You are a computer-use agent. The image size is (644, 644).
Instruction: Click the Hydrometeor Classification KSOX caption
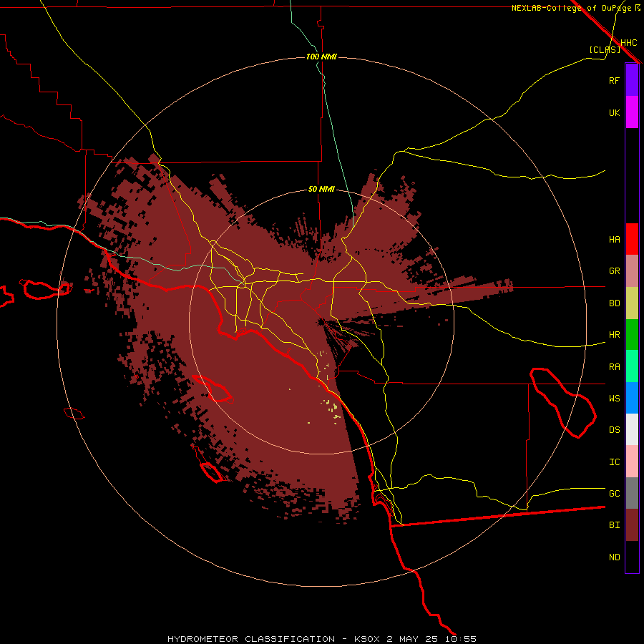(x=321, y=639)
